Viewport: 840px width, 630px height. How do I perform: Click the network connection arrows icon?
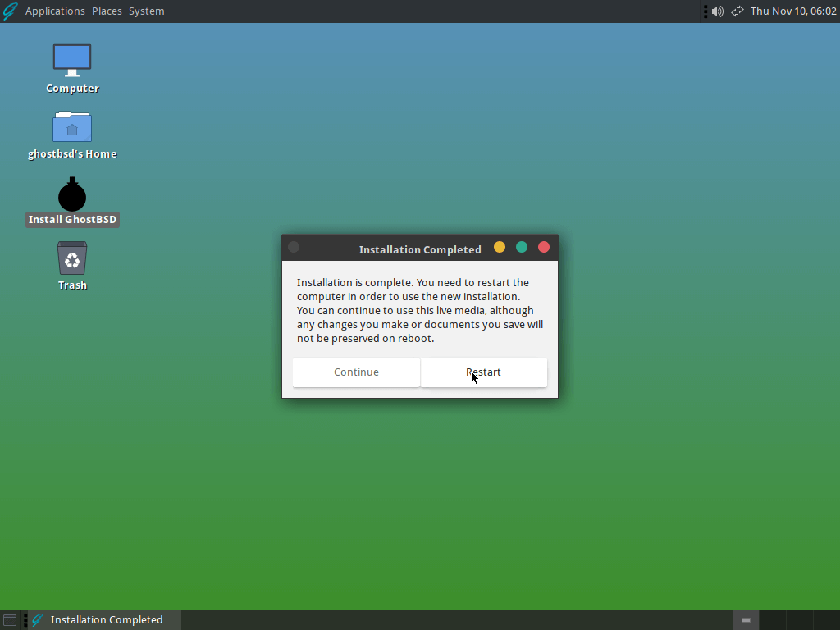(737, 11)
